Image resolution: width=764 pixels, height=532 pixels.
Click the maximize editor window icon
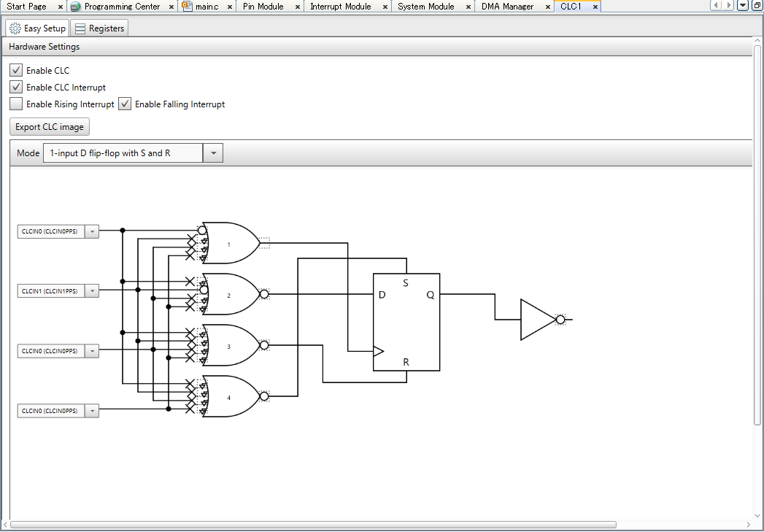click(x=757, y=6)
